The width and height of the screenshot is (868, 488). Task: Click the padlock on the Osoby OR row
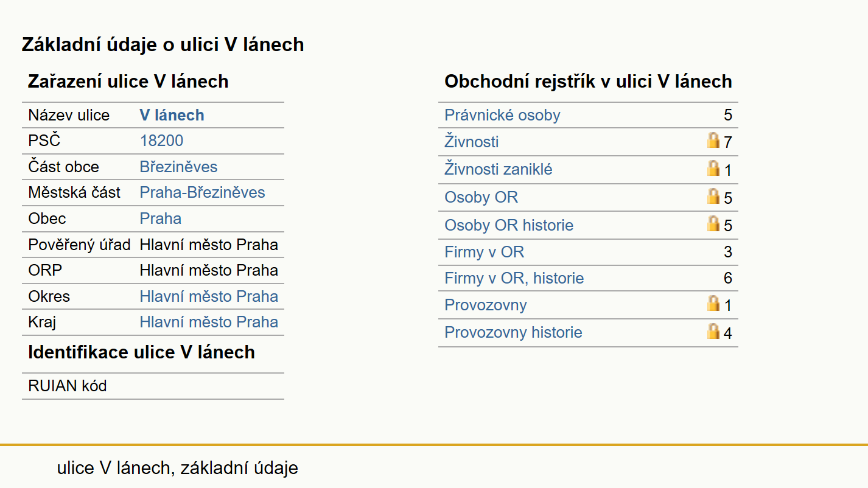[x=713, y=196]
